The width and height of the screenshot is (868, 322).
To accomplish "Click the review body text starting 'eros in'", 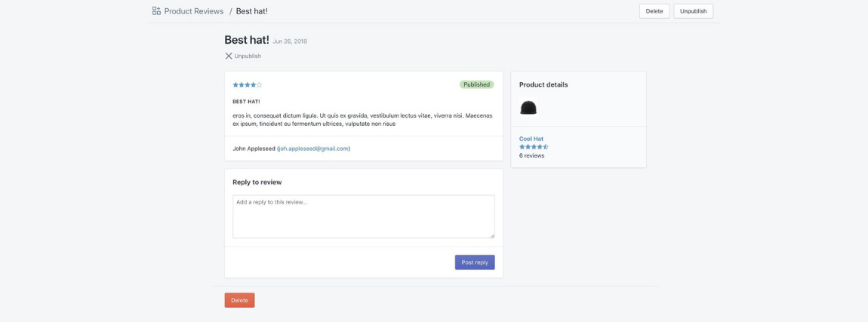I will click(x=362, y=120).
